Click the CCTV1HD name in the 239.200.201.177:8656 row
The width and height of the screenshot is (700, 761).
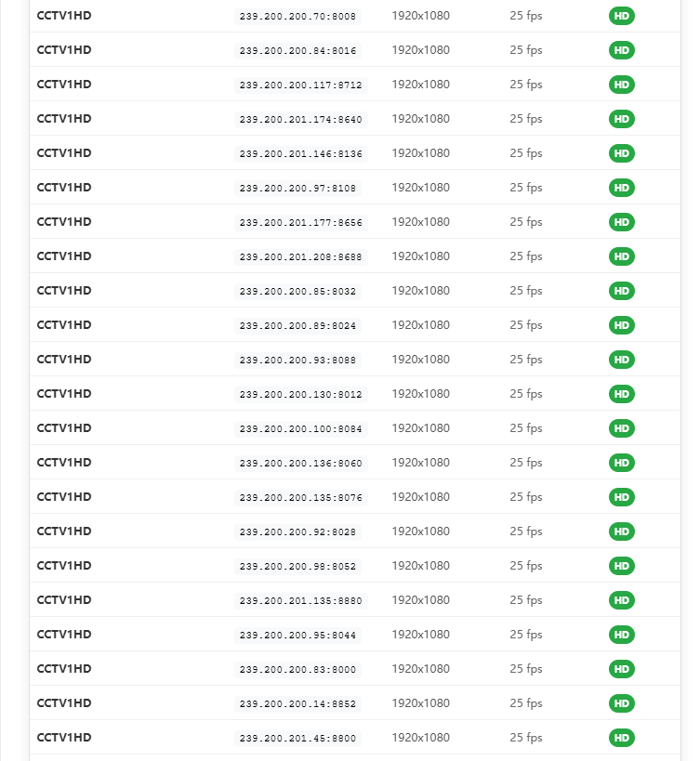tap(64, 222)
